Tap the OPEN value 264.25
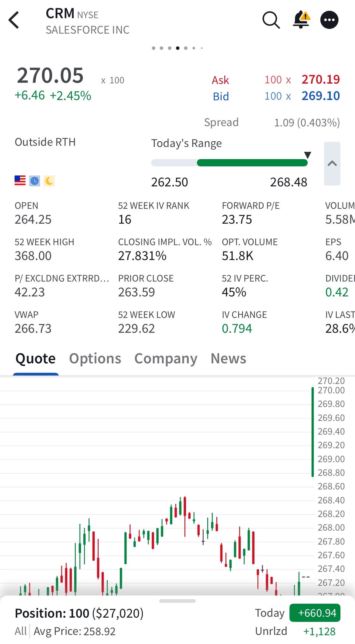Image resolution: width=355 pixels, height=644 pixels. 33,219
